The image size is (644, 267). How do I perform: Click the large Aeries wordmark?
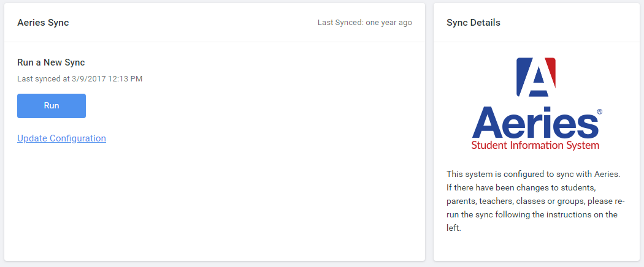point(534,122)
